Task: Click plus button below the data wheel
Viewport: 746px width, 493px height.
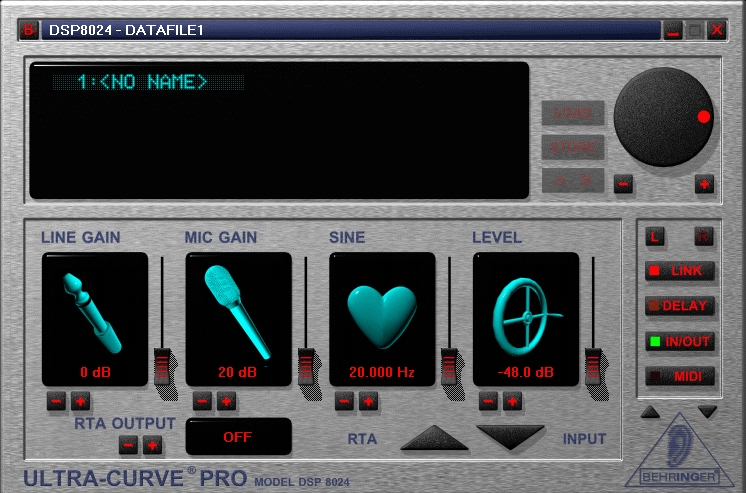Action: point(704,184)
